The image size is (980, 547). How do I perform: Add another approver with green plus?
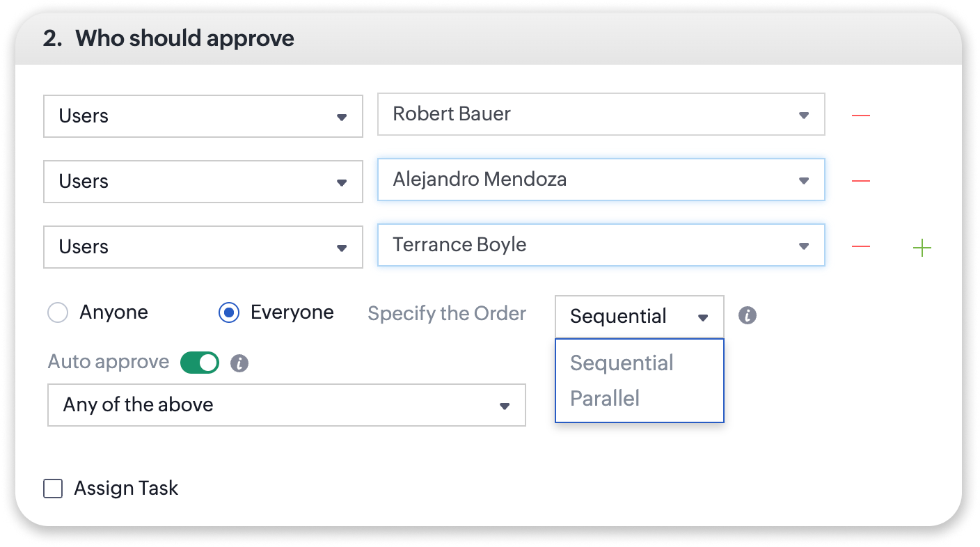tap(922, 248)
